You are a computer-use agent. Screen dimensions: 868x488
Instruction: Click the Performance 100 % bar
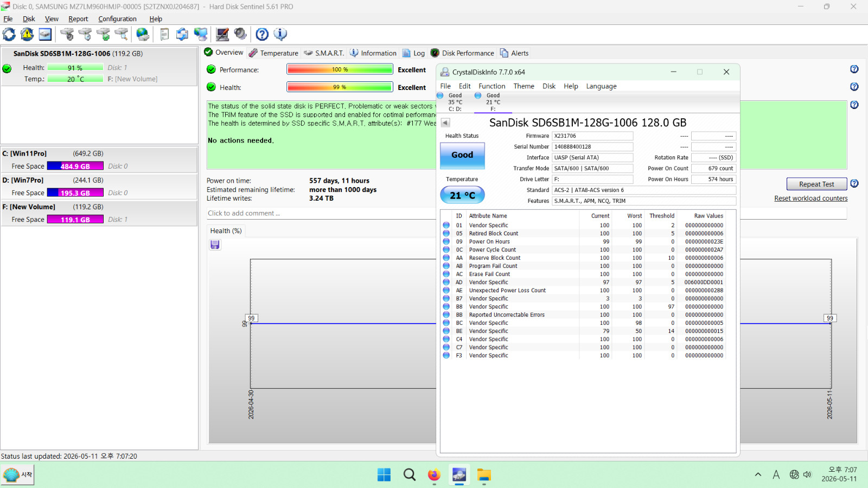(340, 69)
